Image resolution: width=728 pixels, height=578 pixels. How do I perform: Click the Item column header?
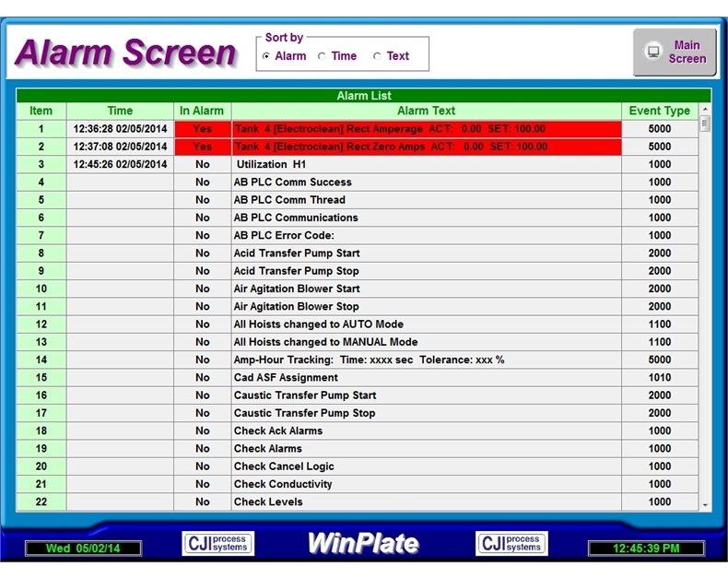pos(41,111)
